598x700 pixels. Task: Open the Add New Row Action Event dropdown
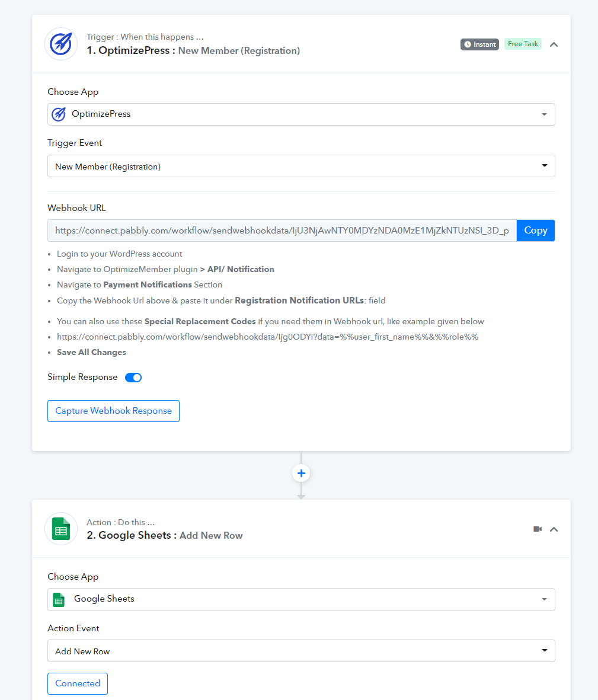301,651
